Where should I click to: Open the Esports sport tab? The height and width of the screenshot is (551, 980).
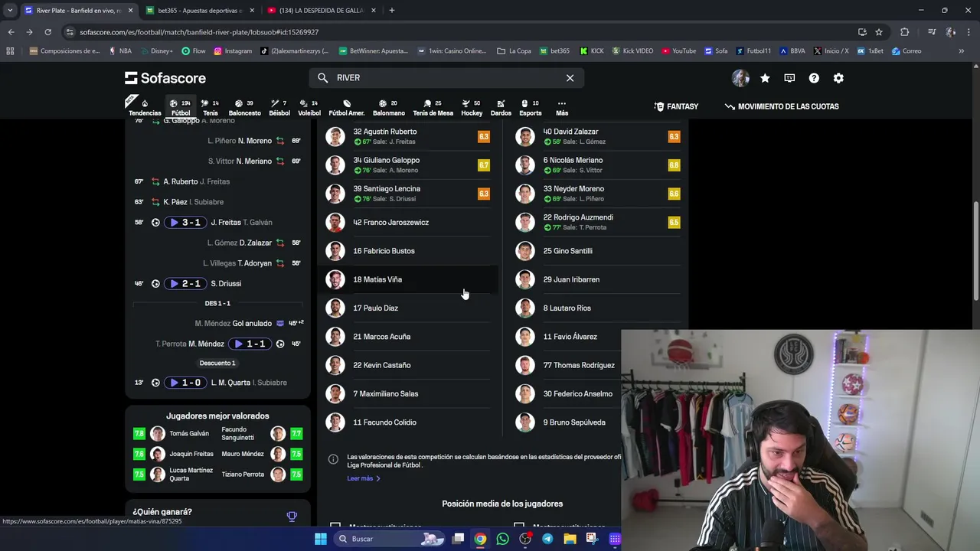(531, 107)
